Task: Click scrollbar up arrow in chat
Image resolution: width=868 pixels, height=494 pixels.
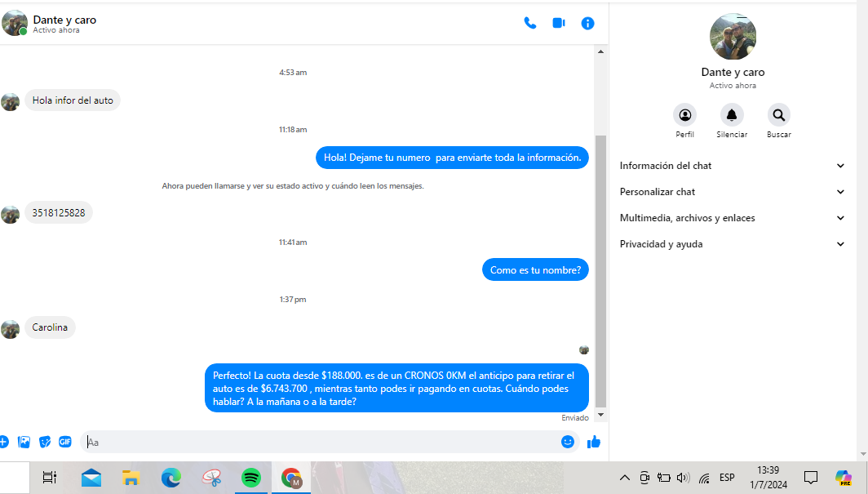Action: [x=600, y=51]
